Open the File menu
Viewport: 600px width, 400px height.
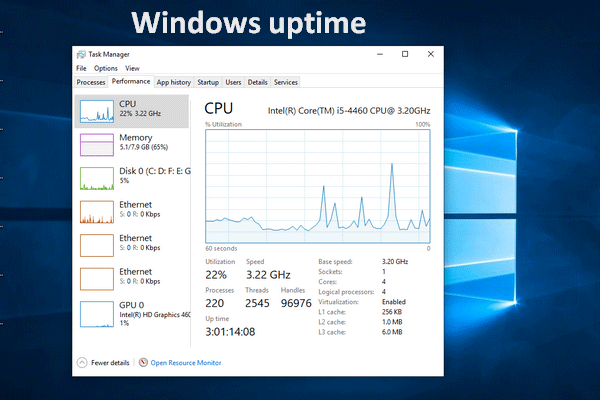[x=81, y=68]
